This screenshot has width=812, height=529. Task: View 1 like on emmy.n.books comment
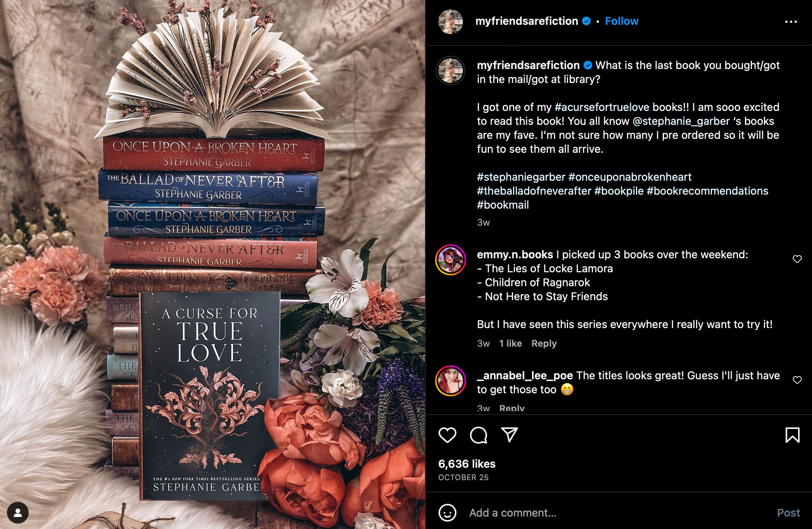pyautogui.click(x=510, y=344)
